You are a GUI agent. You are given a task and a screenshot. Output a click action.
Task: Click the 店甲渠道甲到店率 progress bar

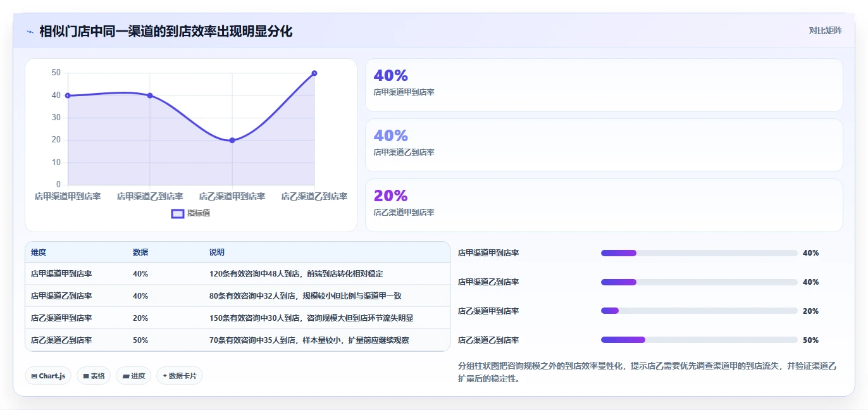pyautogui.click(x=699, y=253)
